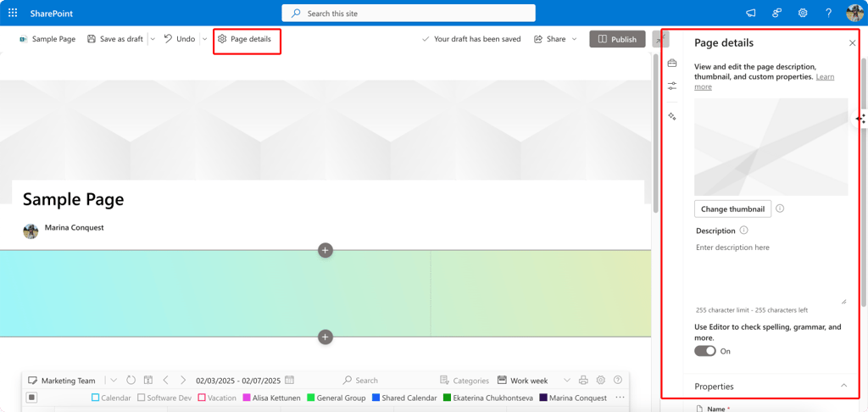Open dropdown arrow beside Marketing Team
This screenshot has height=412, width=868.
click(114, 380)
